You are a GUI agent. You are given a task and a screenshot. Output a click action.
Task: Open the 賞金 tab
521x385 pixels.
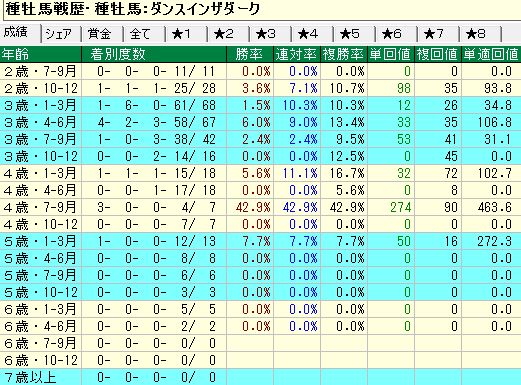pyautogui.click(x=103, y=34)
